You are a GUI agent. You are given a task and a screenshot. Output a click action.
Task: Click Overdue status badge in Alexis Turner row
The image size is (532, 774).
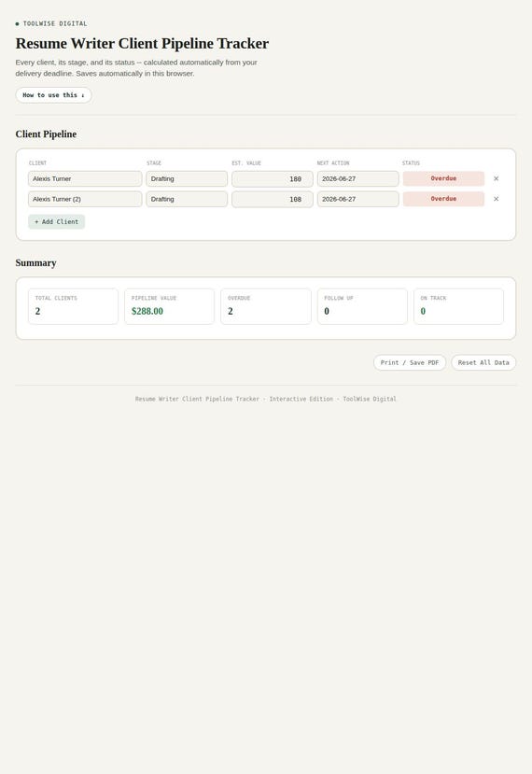click(443, 178)
